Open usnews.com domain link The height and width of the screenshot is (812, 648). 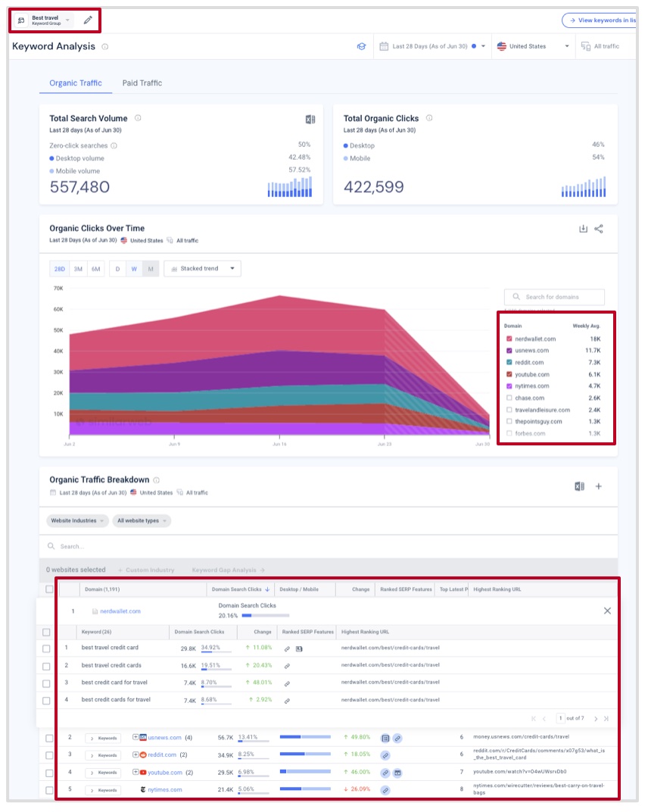(x=164, y=738)
